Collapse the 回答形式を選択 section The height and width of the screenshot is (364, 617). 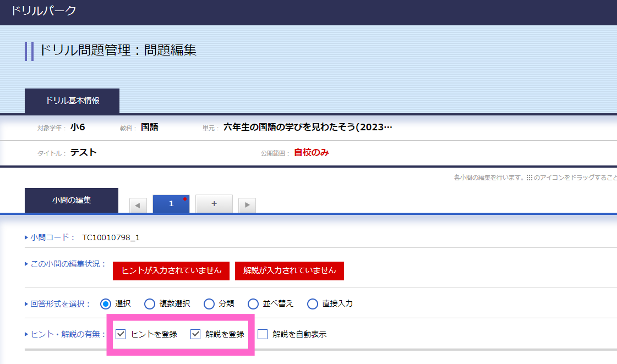(26, 304)
